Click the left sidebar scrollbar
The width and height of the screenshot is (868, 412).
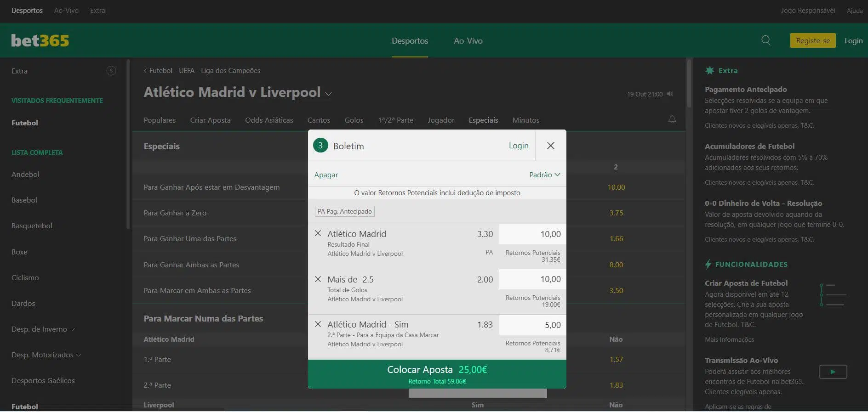pyautogui.click(x=128, y=144)
